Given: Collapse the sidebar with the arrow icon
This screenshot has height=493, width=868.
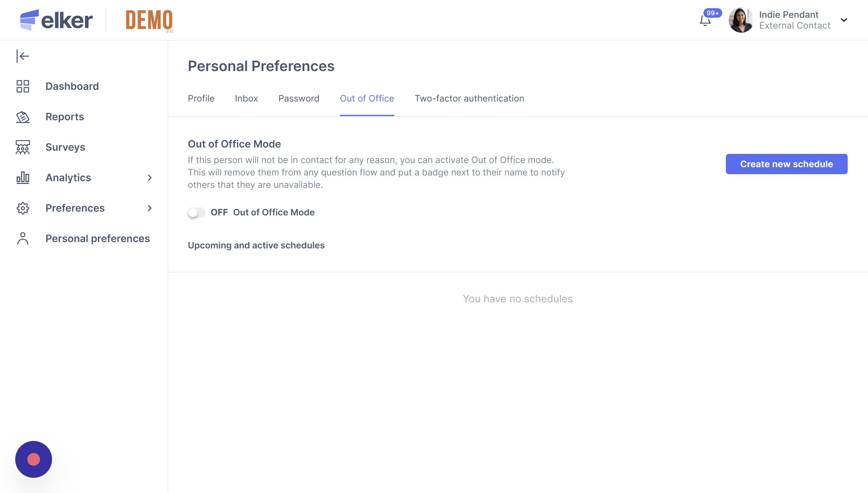Looking at the screenshot, I should (x=23, y=56).
